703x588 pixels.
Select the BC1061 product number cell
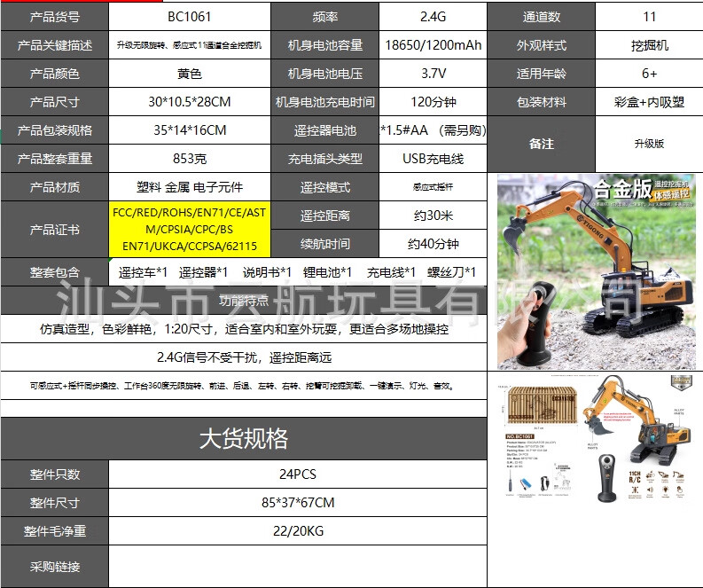(190, 17)
